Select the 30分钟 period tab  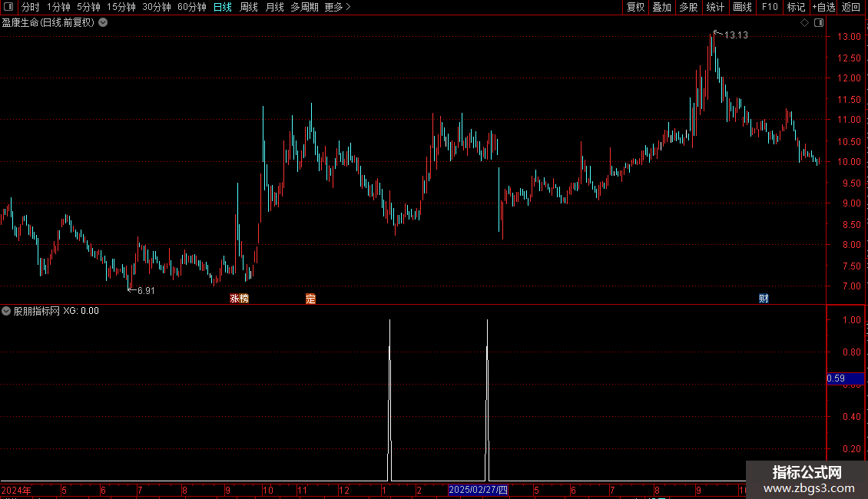[x=157, y=7]
